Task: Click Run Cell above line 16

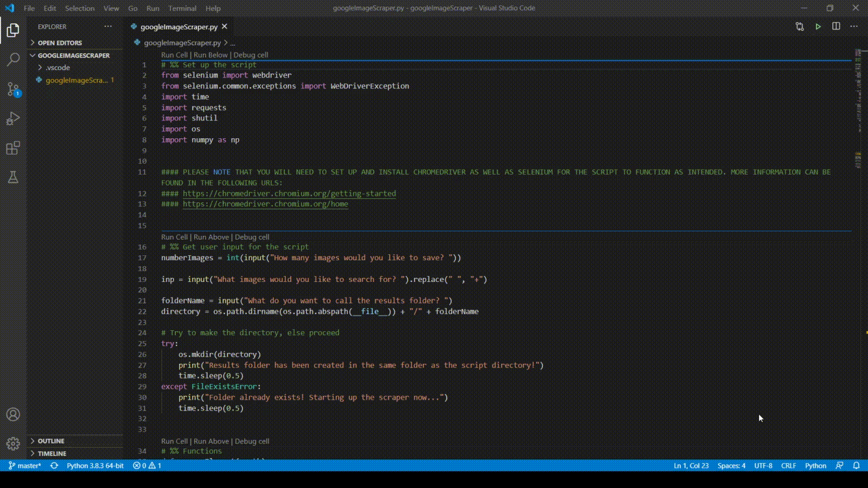Action: [x=174, y=237]
